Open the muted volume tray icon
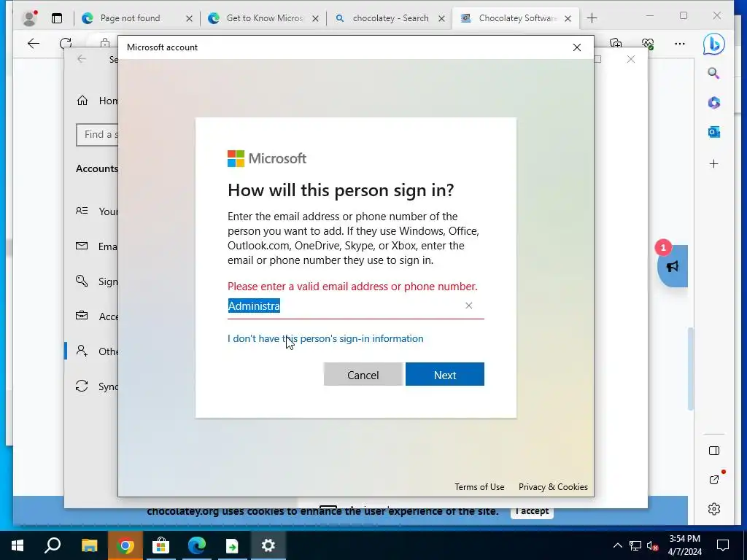 coord(652,545)
